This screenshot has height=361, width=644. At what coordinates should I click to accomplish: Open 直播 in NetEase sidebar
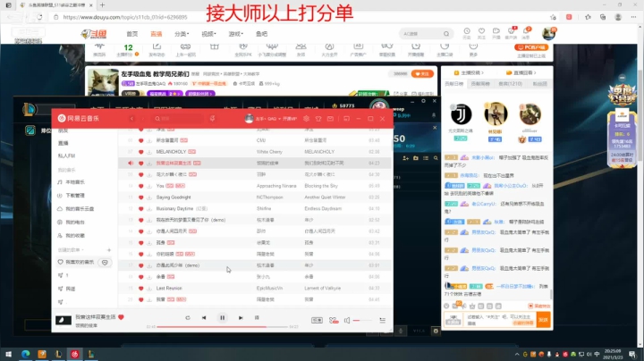pyautogui.click(x=64, y=143)
